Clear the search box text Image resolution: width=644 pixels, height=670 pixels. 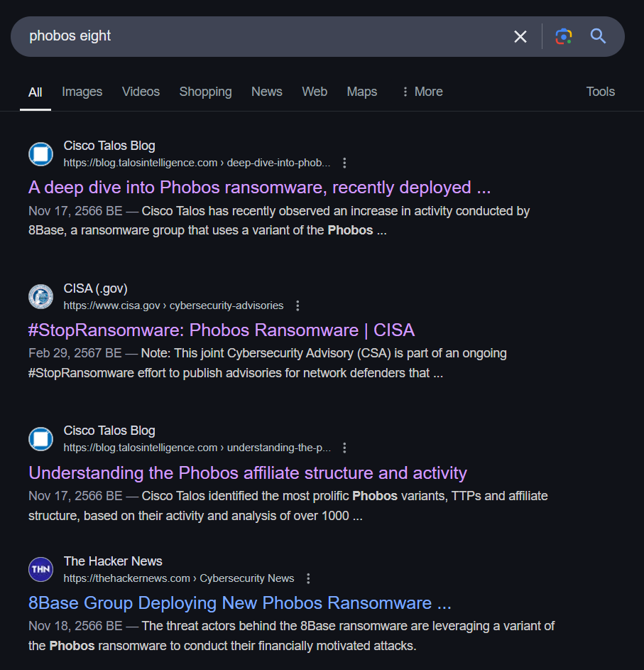coord(520,36)
